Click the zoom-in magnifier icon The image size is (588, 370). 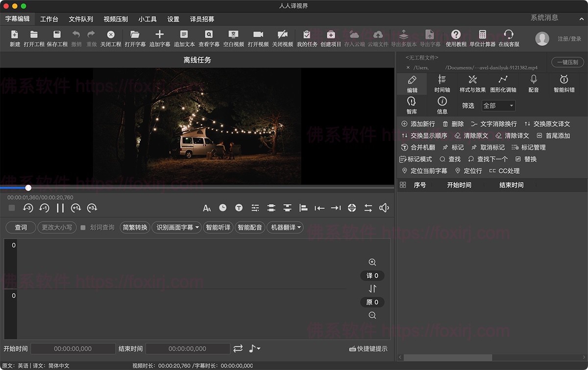(x=372, y=262)
